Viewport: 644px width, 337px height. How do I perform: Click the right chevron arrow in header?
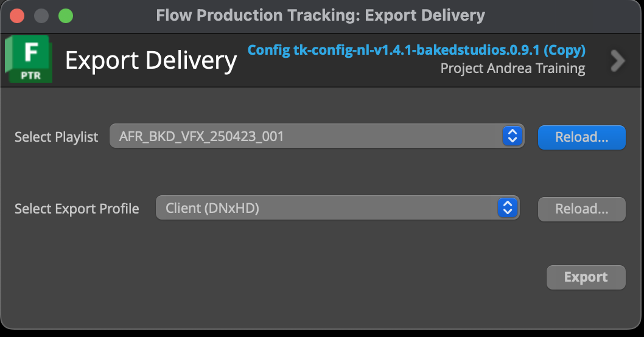click(617, 60)
